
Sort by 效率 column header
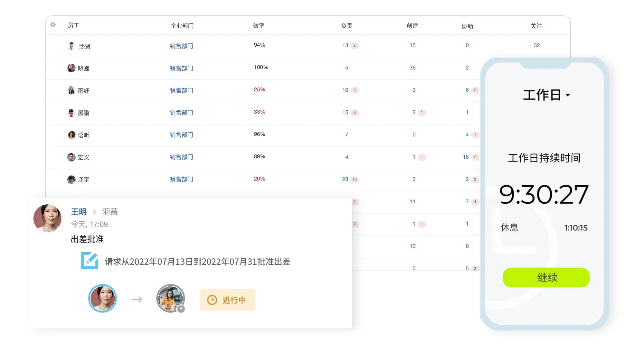pos(259,26)
